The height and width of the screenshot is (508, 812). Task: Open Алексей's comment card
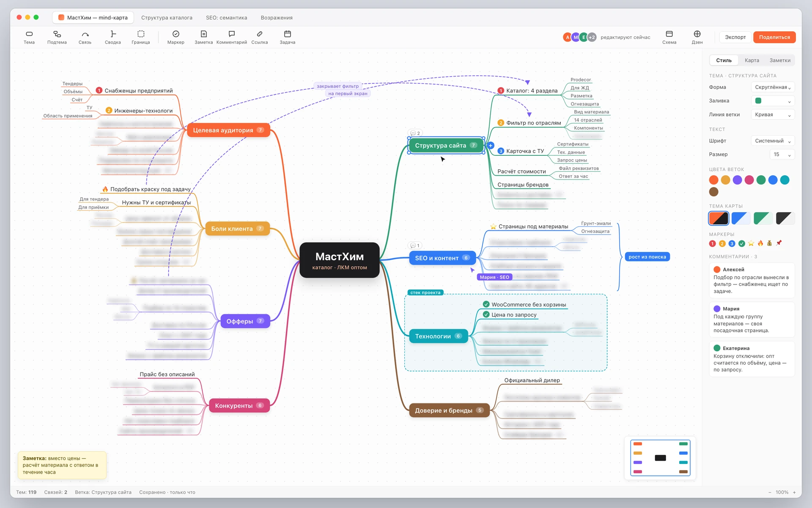point(752,280)
